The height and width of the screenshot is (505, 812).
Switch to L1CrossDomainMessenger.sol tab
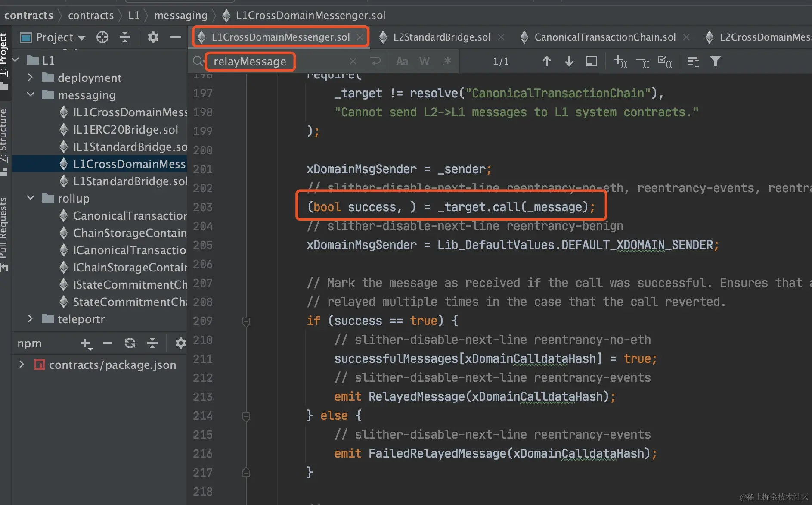tap(280, 37)
